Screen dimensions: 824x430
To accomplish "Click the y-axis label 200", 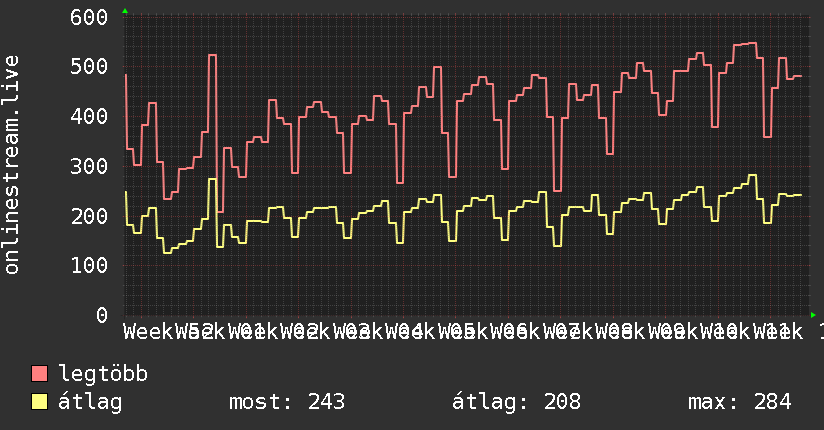I will click(x=89, y=216).
